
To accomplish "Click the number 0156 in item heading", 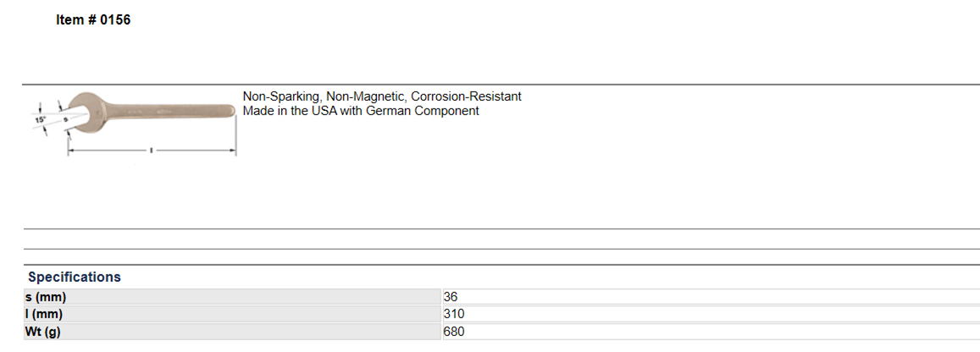I will [x=114, y=20].
